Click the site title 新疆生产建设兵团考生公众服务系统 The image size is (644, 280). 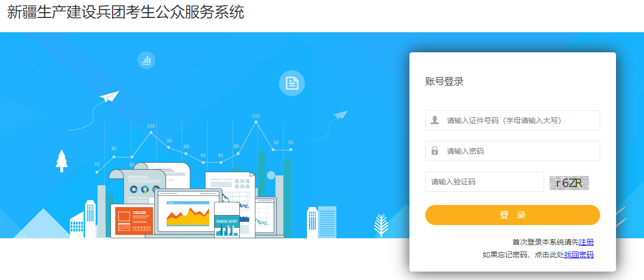tap(126, 12)
